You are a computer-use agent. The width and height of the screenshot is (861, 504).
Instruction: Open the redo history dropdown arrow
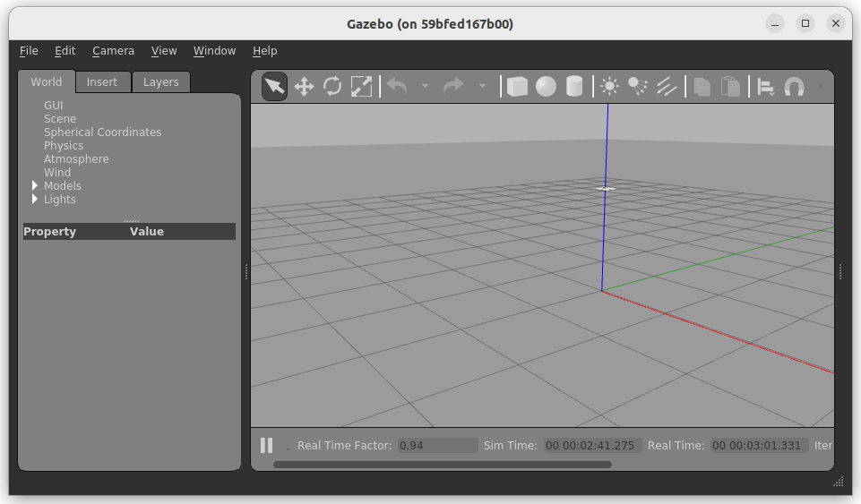(x=482, y=87)
